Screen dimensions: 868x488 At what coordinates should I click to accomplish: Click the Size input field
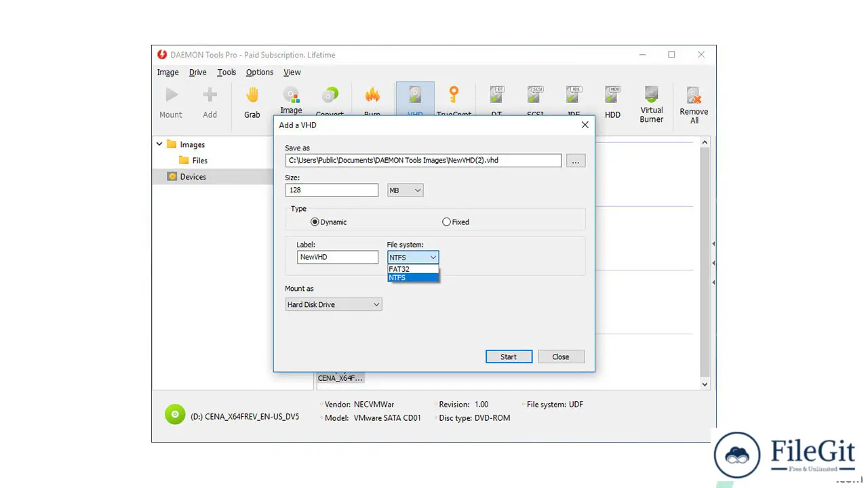(x=332, y=190)
